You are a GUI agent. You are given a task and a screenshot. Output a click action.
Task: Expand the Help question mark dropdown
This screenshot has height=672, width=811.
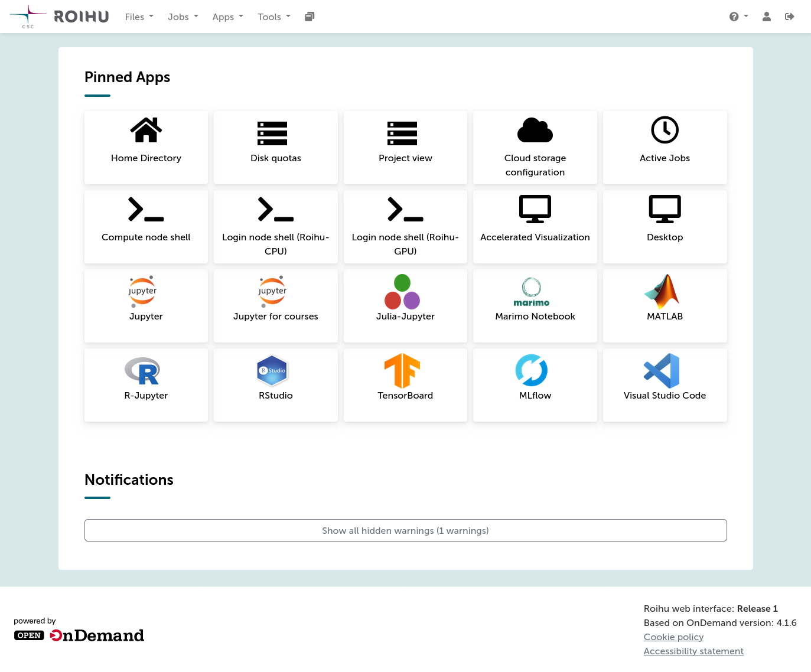click(738, 17)
